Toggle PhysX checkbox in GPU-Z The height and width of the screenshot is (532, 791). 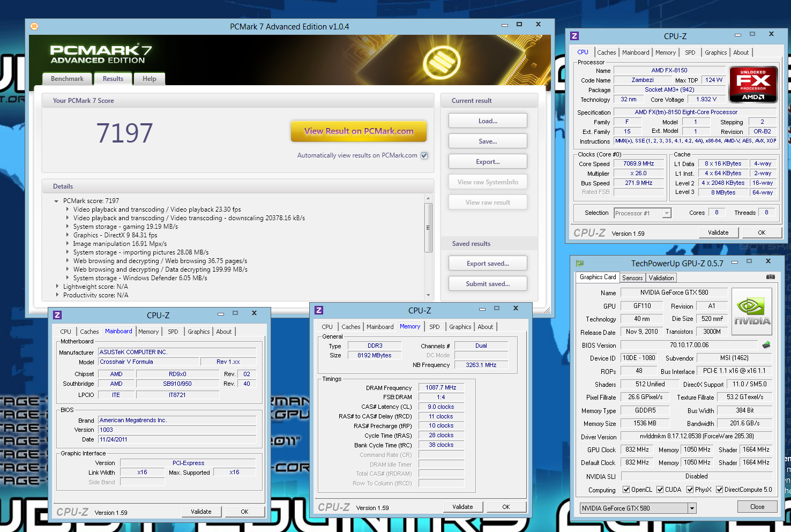pyautogui.click(x=690, y=490)
